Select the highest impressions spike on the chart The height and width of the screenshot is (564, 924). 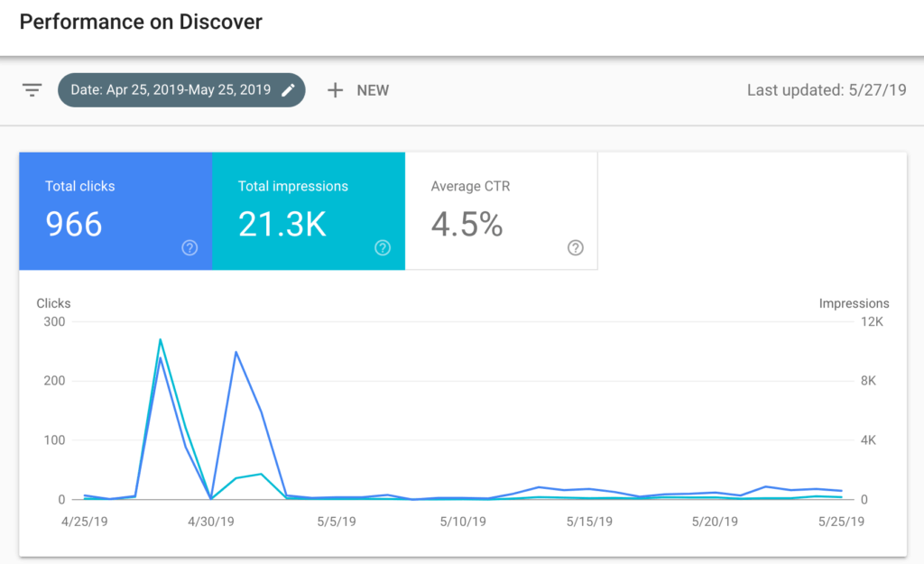point(160,340)
